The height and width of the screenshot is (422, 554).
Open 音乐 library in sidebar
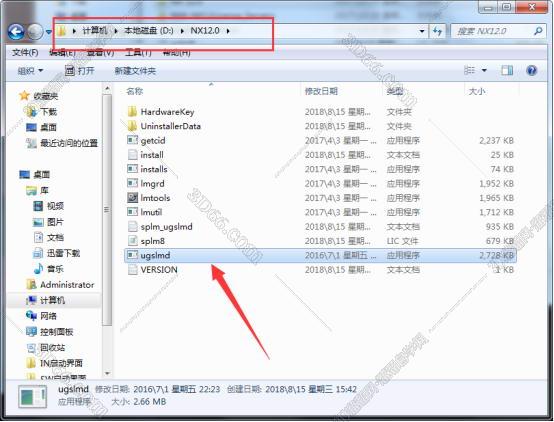49,269
